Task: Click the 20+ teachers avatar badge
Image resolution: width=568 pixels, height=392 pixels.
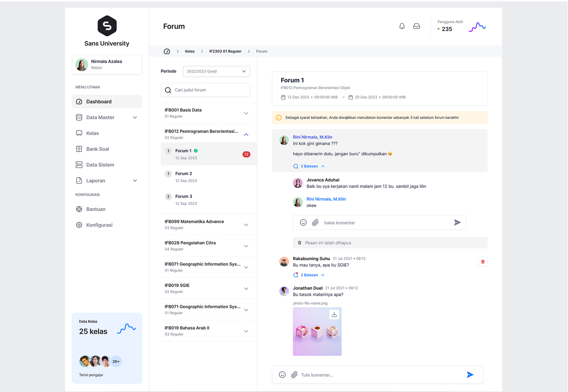Action: (116, 361)
